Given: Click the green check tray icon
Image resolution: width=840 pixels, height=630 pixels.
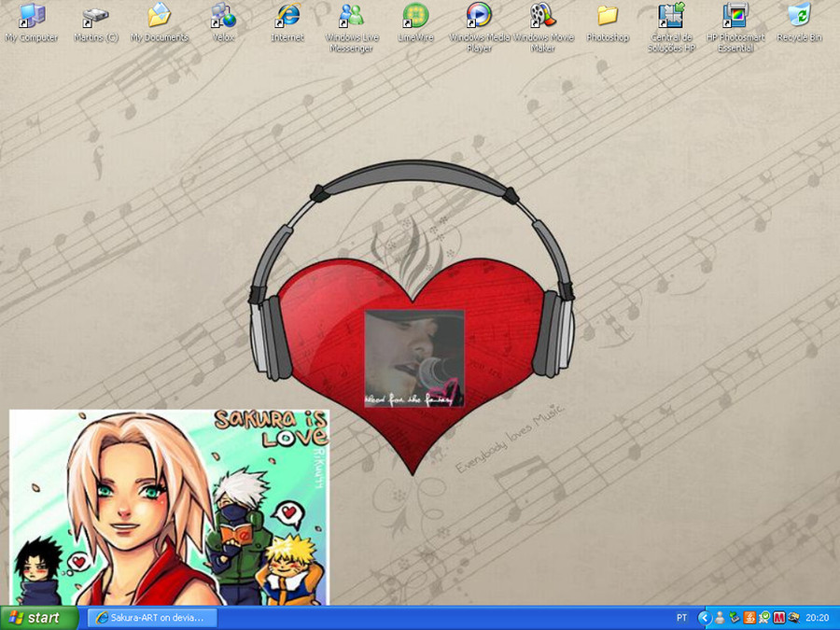Looking at the screenshot, I should coord(764,618).
